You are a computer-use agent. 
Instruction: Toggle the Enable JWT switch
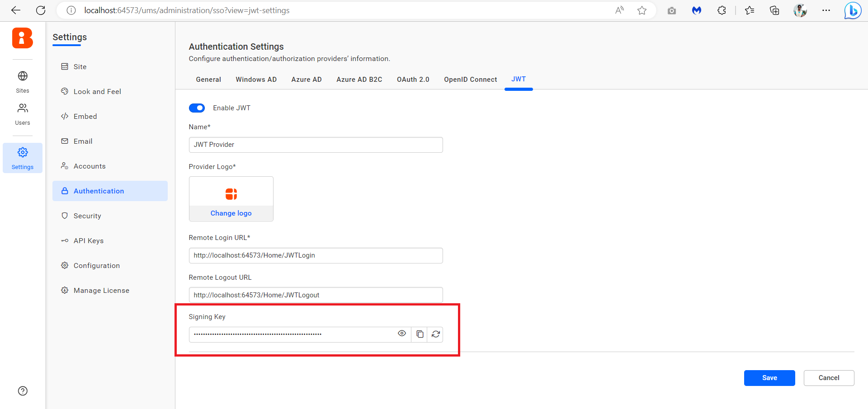(197, 108)
